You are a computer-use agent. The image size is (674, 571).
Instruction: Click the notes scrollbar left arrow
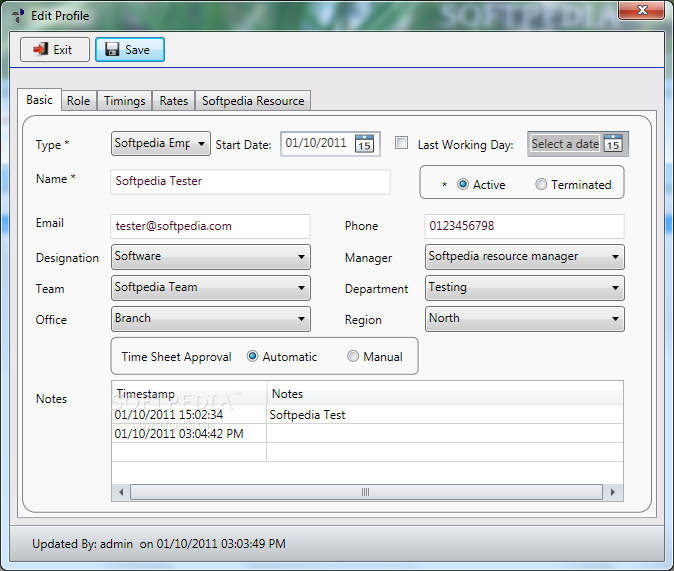121,492
